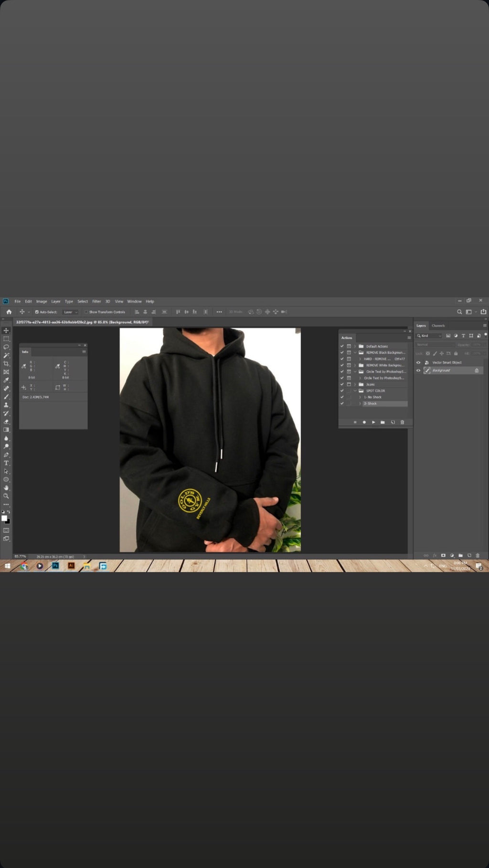The image size is (489, 868).
Task: Select the Horizontal Type tool
Action: (x=6, y=463)
